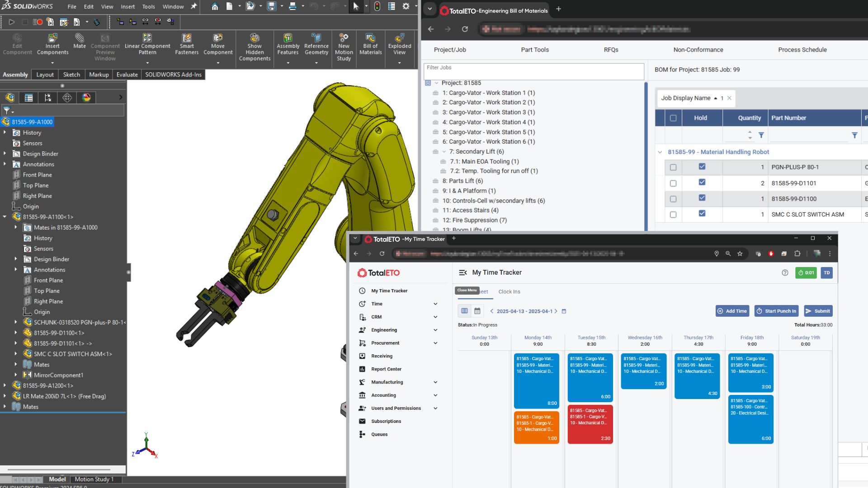The width and height of the screenshot is (868, 488).
Task: Click the Start Punch In button
Action: (776, 311)
